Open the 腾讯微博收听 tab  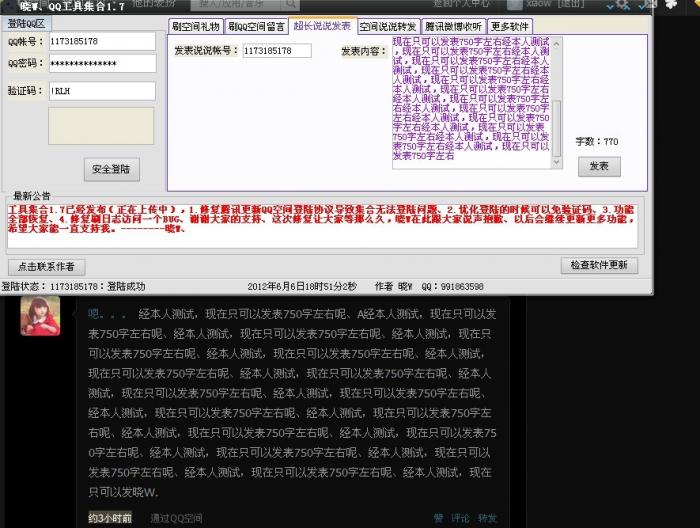453,27
